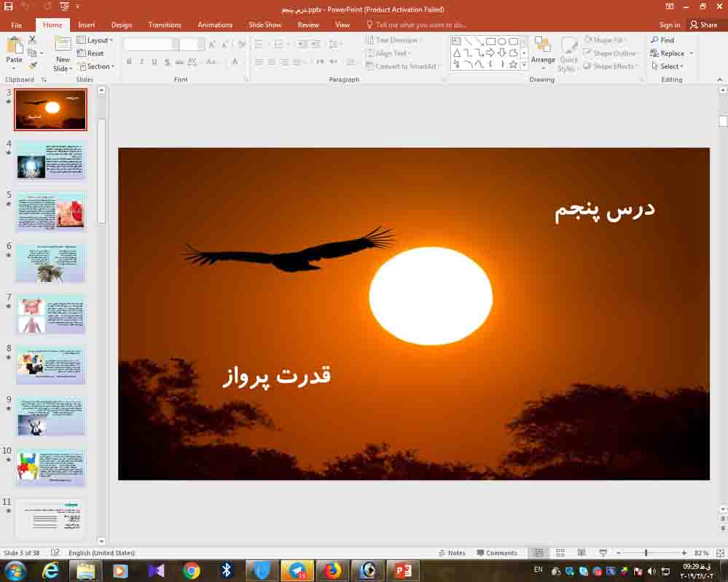Screen dimensions: 728x582
Task: Open the Replace dropdown arrow
Action: (x=692, y=53)
